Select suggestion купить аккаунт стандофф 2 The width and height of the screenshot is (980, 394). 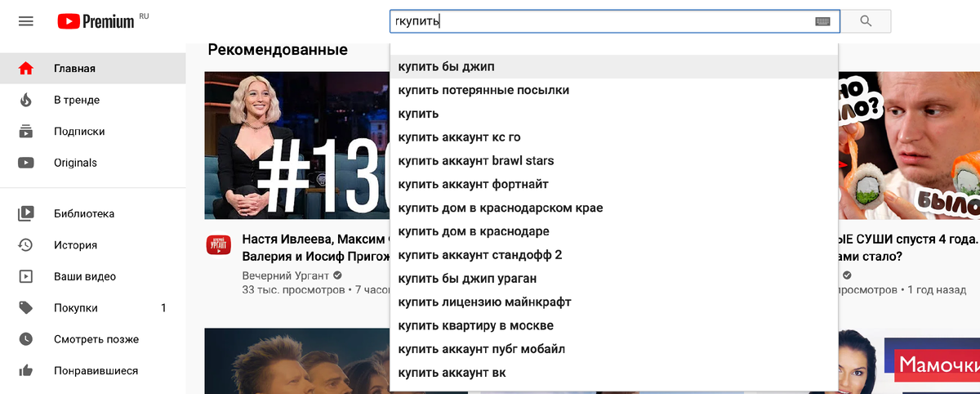point(614,255)
